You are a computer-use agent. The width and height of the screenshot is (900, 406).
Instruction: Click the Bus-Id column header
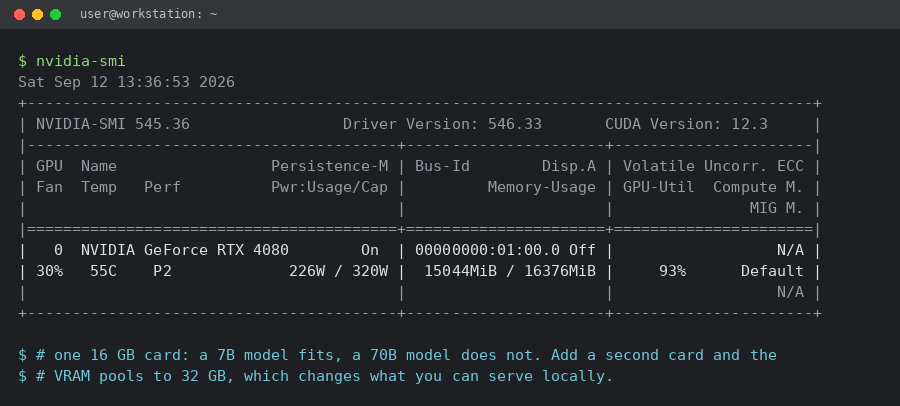442,166
